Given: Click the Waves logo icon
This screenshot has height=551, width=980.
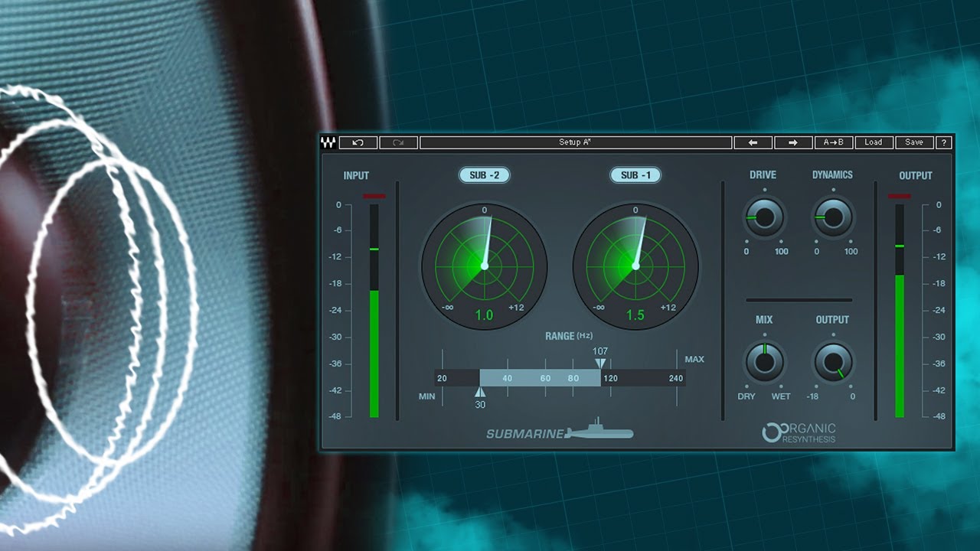Looking at the screenshot, I should 328,142.
